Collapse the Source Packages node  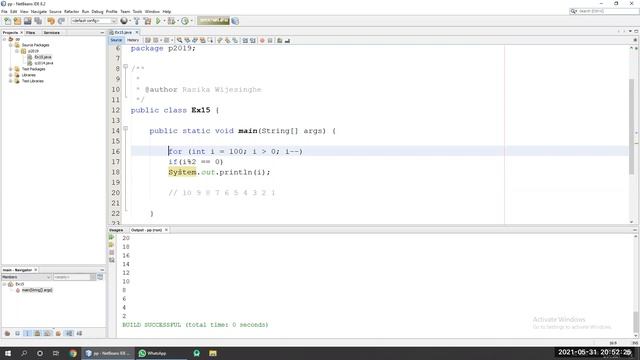click(11, 45)
